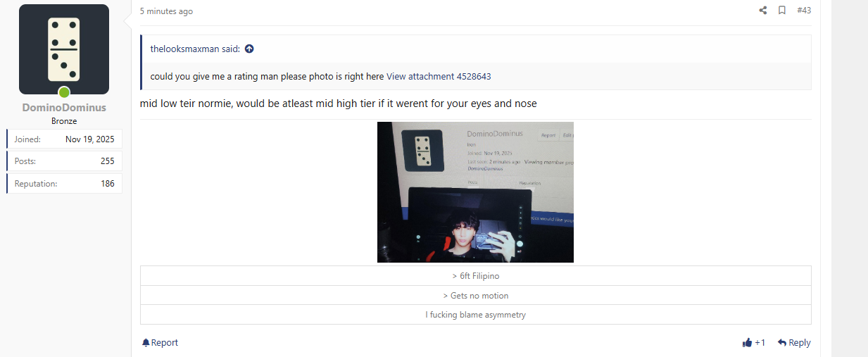Image resolution: width=868 pixels, height=357 pixels.
Task: Report this post via the bell icon
Action: 160,343
